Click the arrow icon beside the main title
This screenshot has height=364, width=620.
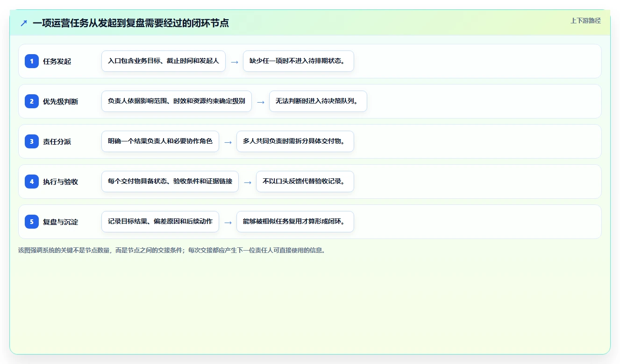click(x=24, y=23)
